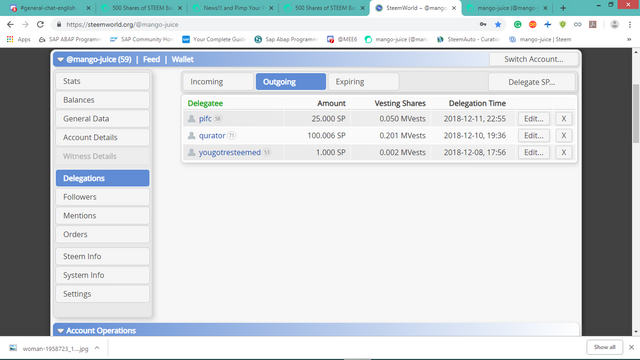The width and height of the screenshot is (640, 360).
Task: Click the woman-1958723 jpg file icon
Action: [x=13, y=348]
